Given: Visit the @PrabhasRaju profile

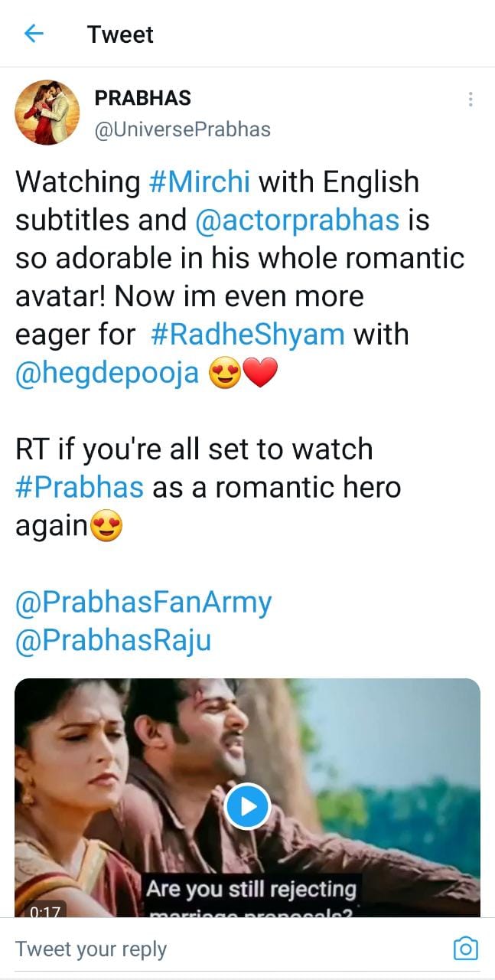Looking at the screenshot, I should (x=112, y=641).
